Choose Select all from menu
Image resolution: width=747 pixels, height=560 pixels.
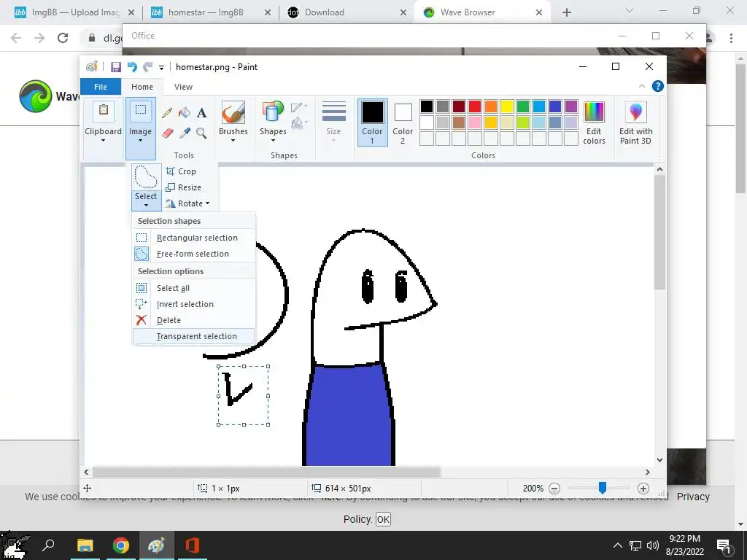(193, 288)
